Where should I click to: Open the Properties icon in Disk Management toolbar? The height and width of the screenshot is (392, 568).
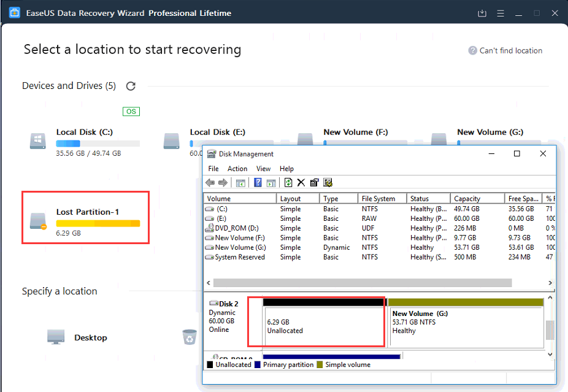pyautogui.click(x=315, y=183)
